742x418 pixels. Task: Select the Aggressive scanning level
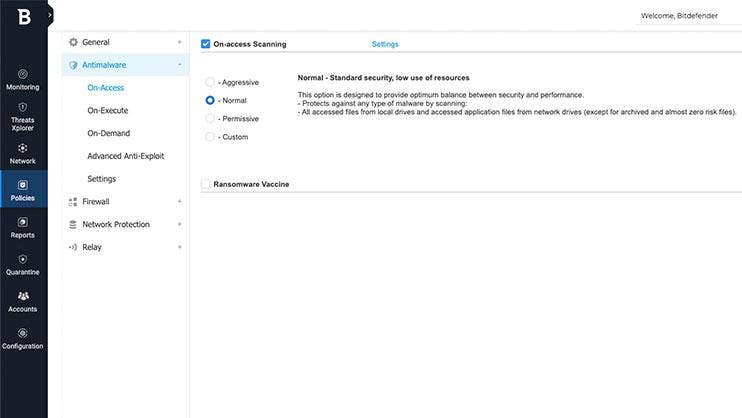coord(210,82)
